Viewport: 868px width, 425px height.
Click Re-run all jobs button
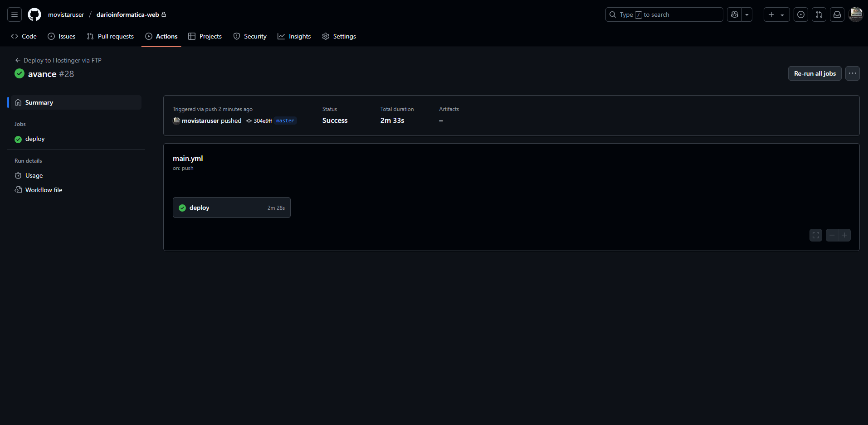(814, 73)
